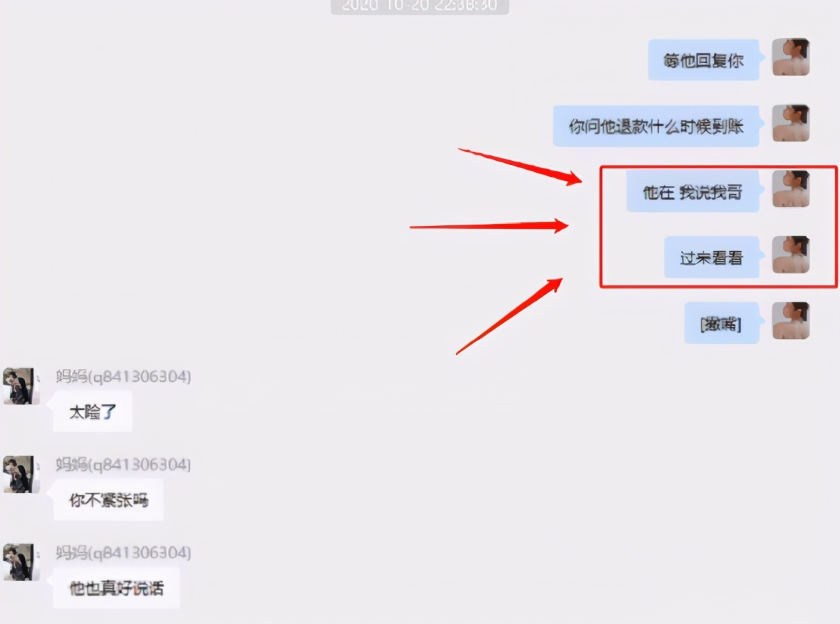
Task: Click avatar next to "过来看看" message
Action: point(791,254)
